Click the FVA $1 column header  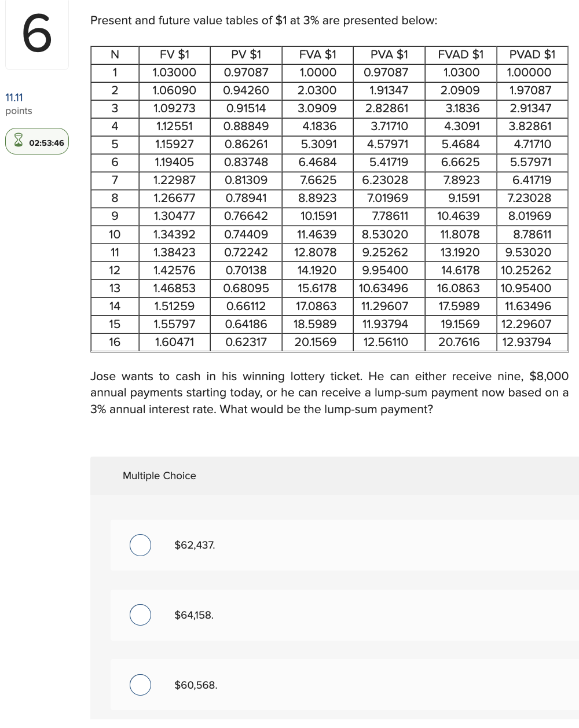(x=317, y=54)
